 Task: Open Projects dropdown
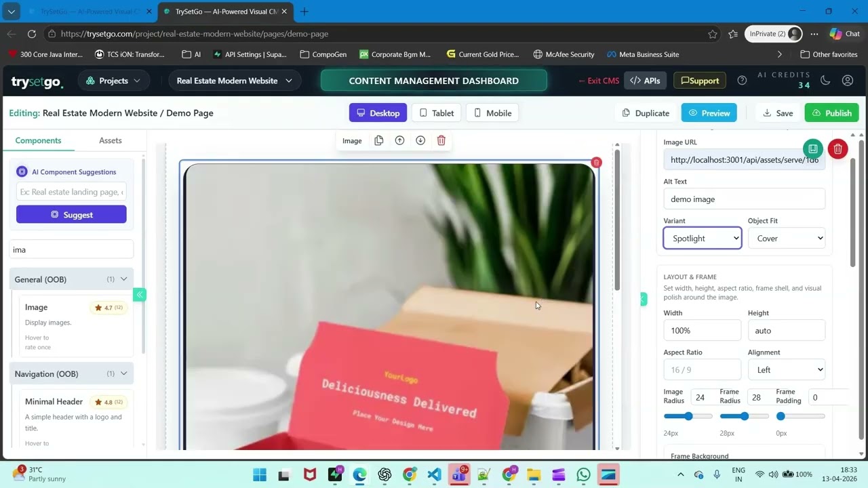pos(114,81)
